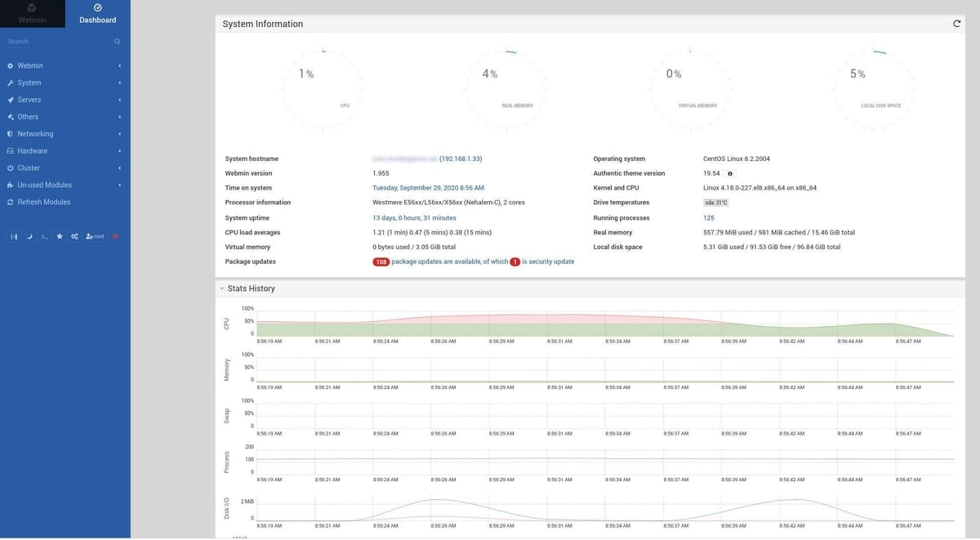Log out using the red power icon
980x540 pixels.
[115, 236]
